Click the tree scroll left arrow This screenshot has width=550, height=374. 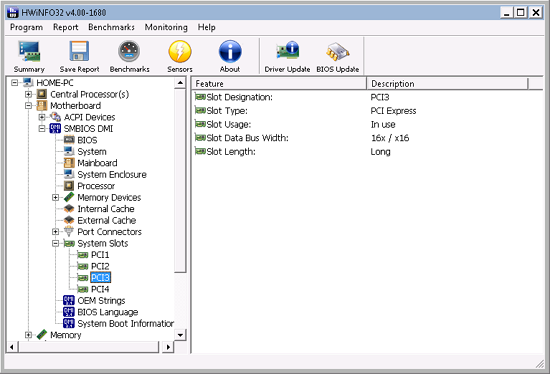12,347
